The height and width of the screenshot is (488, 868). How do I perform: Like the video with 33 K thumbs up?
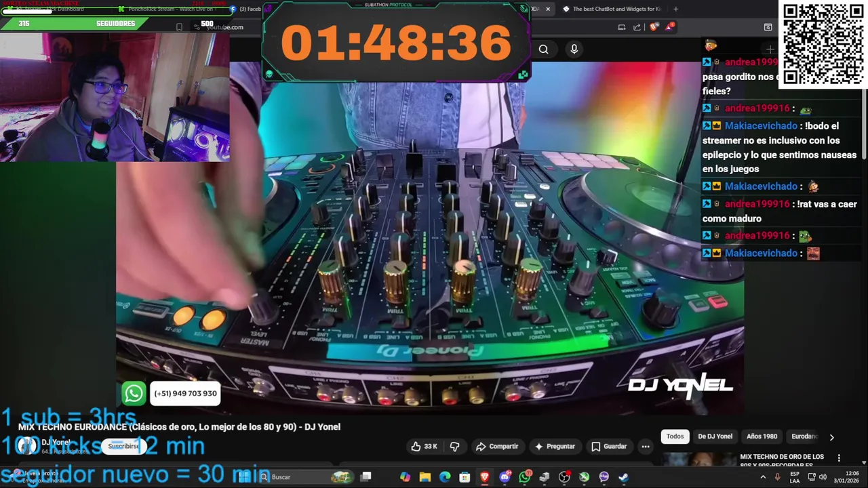pos(425,446)
